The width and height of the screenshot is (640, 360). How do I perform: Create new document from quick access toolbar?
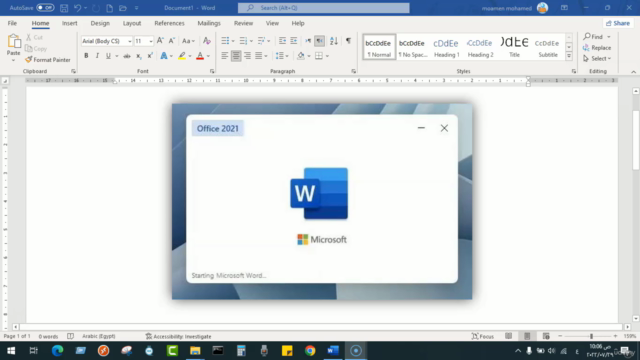pyautogui.click(x=109, y=8)
